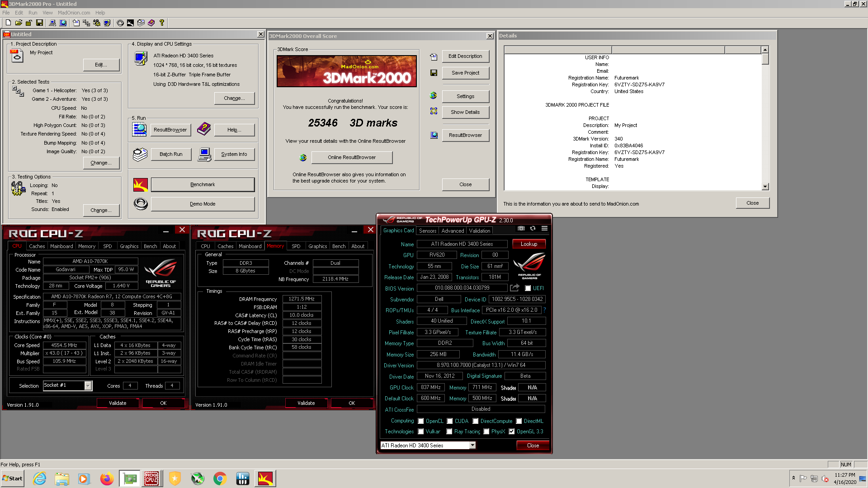Screen dimensions: 868x488
Task: Click the yellow question mark toolbar icon
Action: 162,23
